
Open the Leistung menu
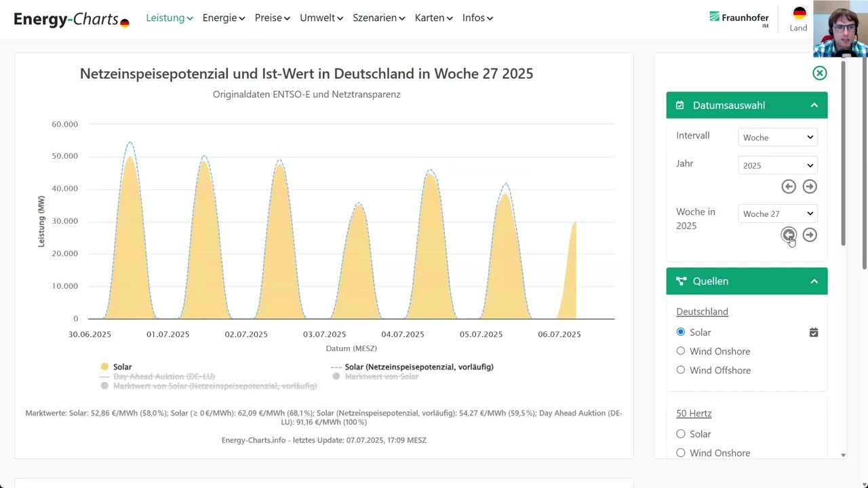[x=170, y=18]
